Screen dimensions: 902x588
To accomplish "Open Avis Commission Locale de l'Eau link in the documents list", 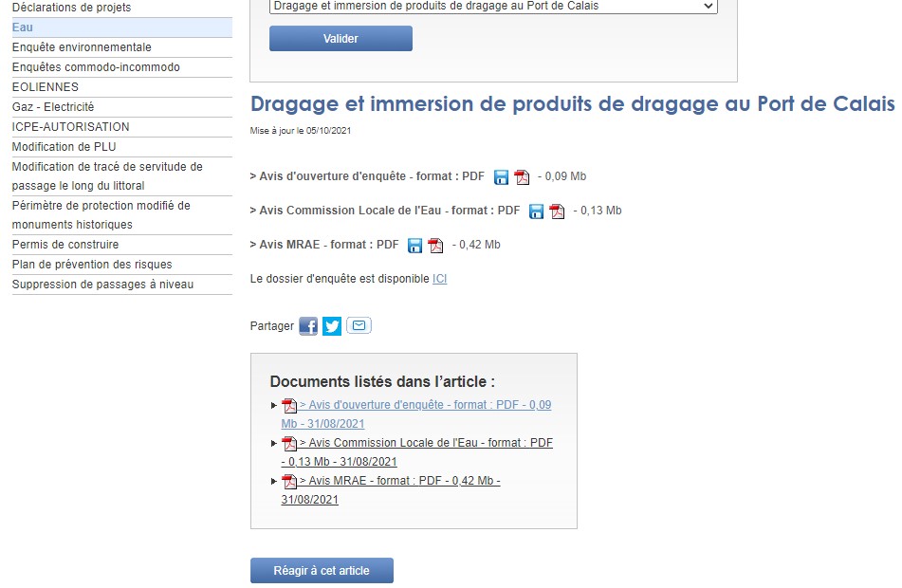I will click(417, 452).
